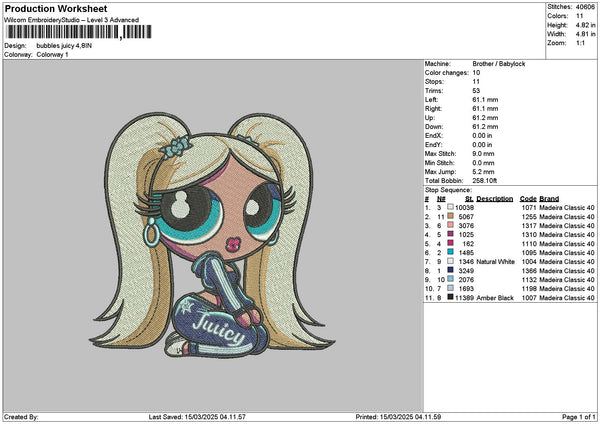The width and height of the screenshot is (600, 424).
Task: Click the purple swatch for code 1310
Action: (450, 234)
